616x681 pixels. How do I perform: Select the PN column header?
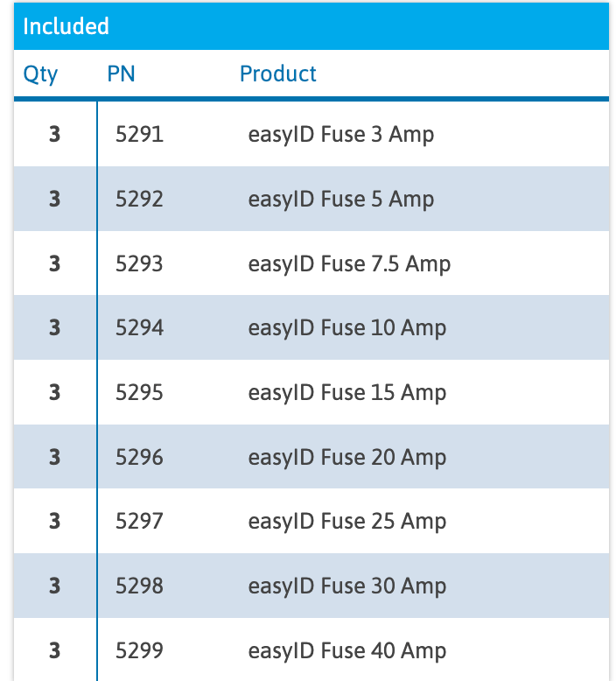click(x=121, y=74)
